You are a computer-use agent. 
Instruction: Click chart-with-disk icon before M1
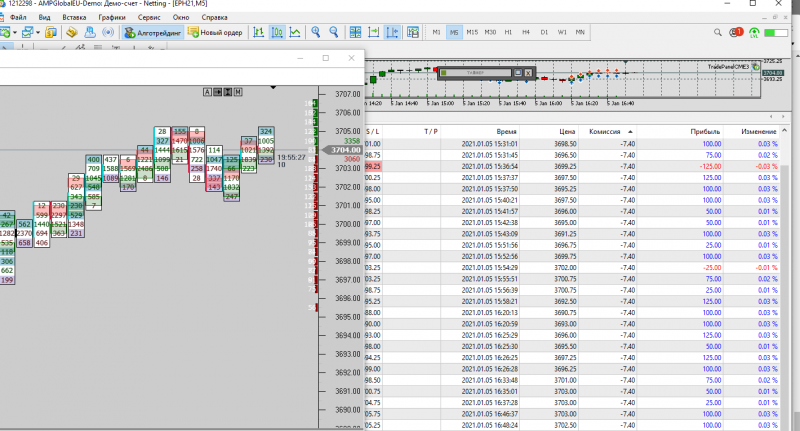[x=413, y=33]
